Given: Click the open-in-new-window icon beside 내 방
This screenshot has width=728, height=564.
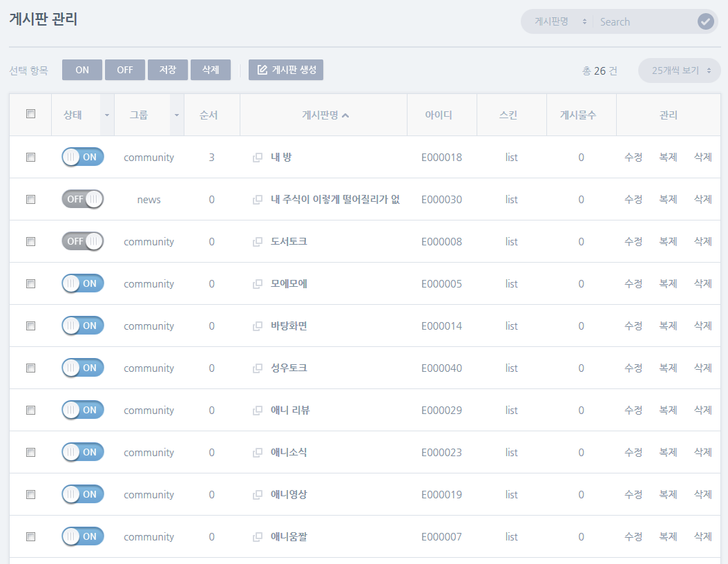Looking at the screenshot, I should coord(258,158).
